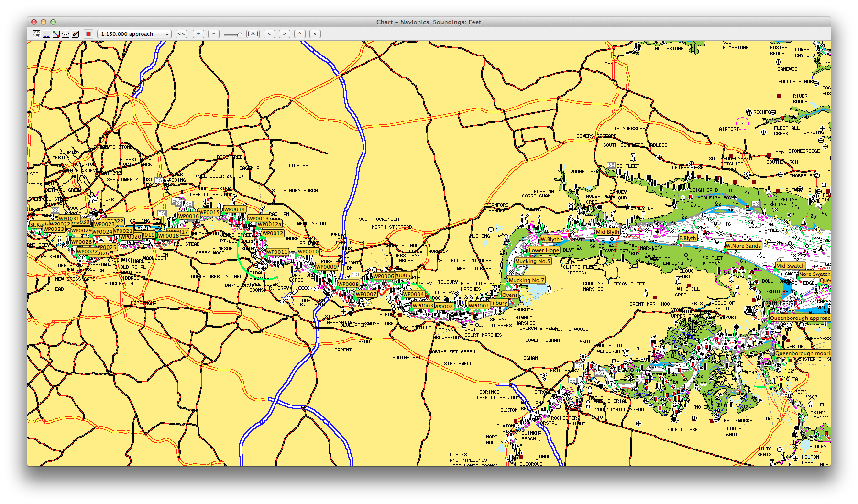Select waypoint WP0016 label
The height and width of the screenshot is (504, 858).
click(x=188, y=216)
